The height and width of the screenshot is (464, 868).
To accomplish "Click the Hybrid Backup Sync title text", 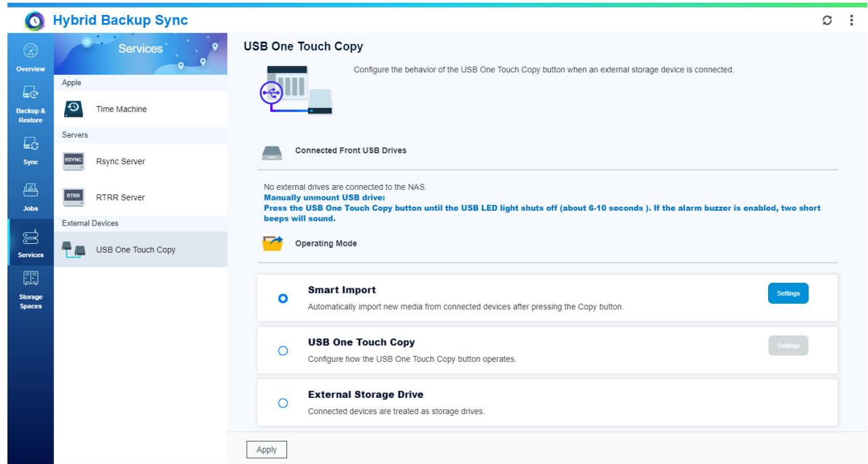I will [120, 22].
